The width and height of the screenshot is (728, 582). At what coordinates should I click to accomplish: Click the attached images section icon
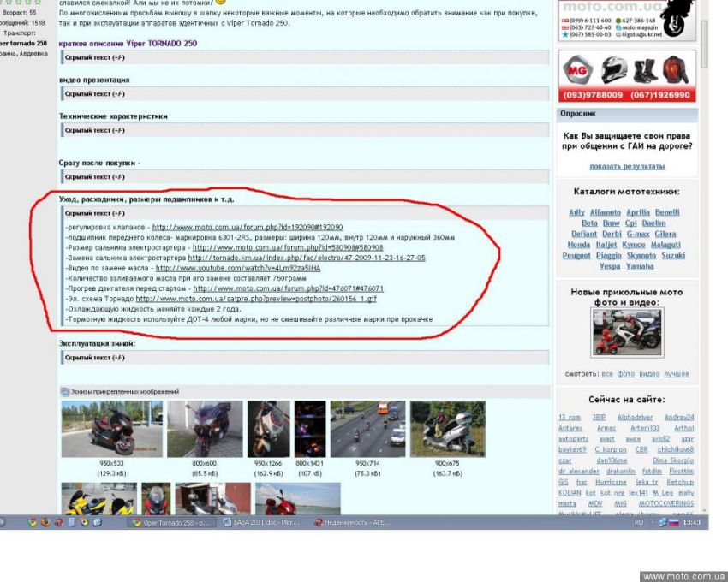tap(64, 392)
